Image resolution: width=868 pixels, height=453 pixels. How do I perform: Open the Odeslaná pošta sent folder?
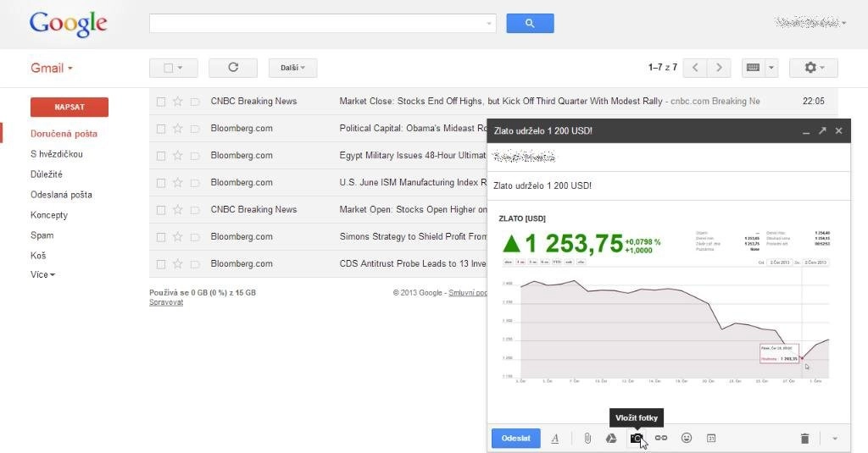[61, 195]
